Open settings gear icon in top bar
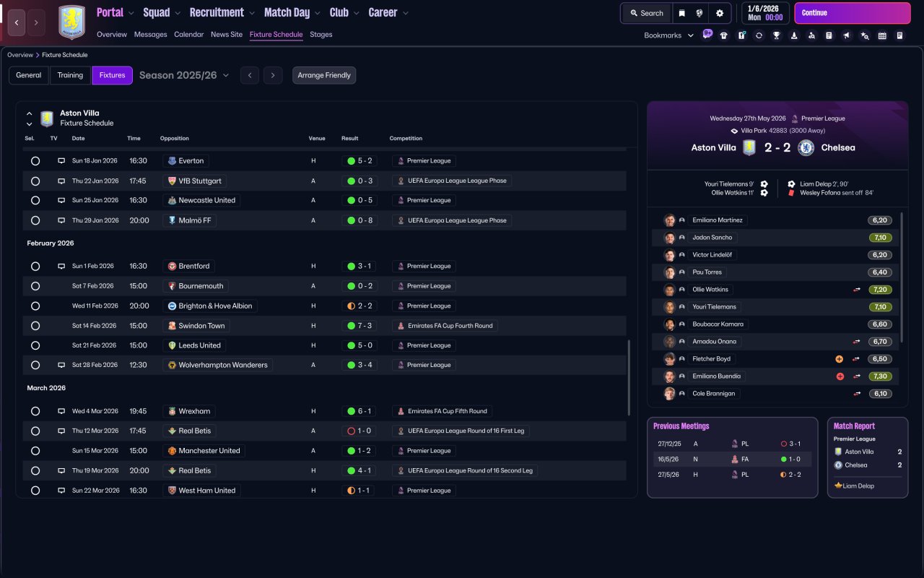924x578 pixels. pos(720,13)
